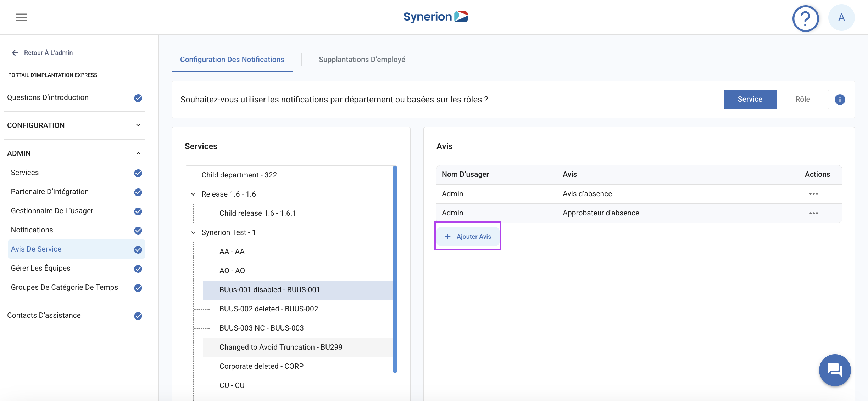The width and height of the screenshot is (868, 401).
Task: Open the chat support bubble
Action: [835, 370]
